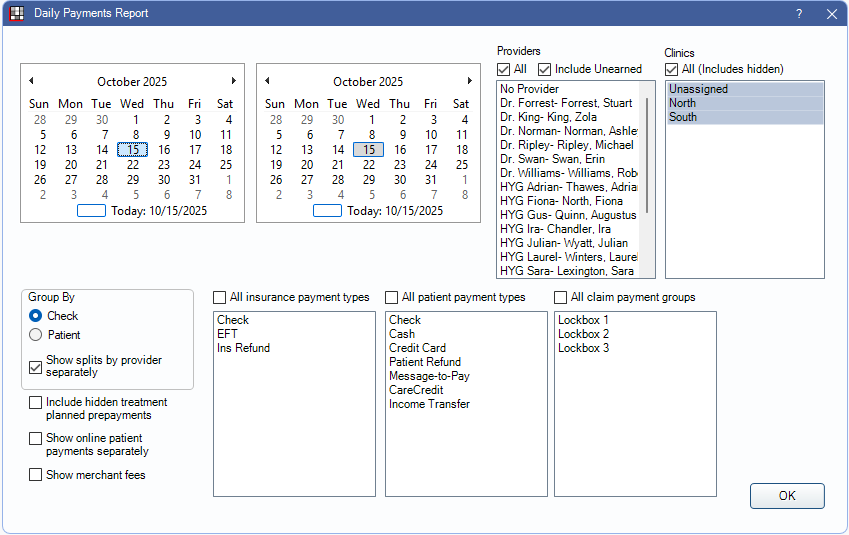849x535 pixels.
Task: Click the providers list scrollbar
Action: [x=648, y=155]
